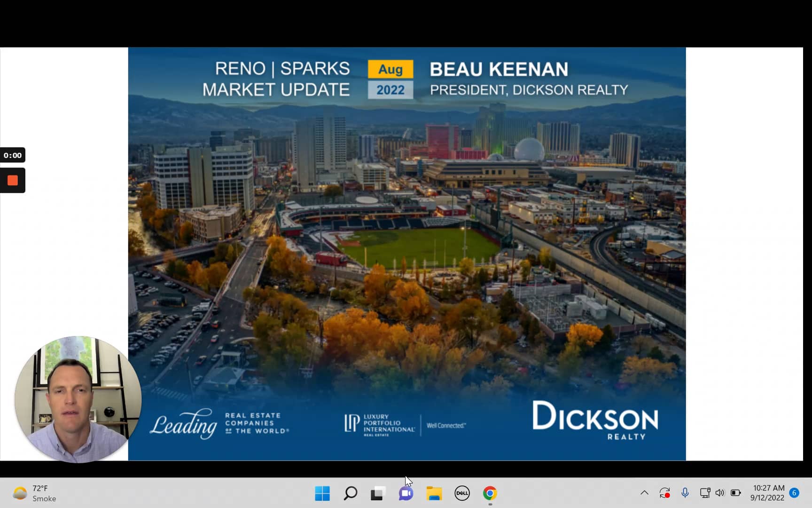Open the Start menu
The height and width of the screenshot is (508, 812).
tap(322, 493)
